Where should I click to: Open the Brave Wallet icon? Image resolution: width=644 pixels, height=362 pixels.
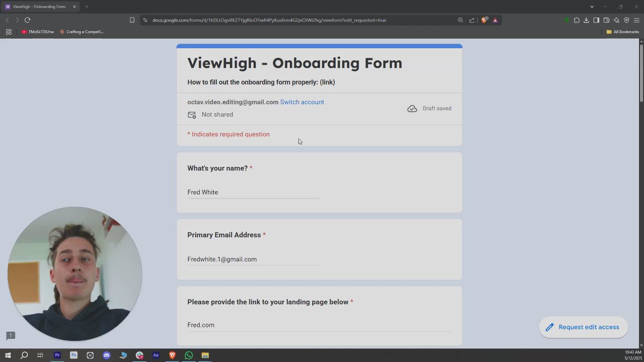[606, 20]
